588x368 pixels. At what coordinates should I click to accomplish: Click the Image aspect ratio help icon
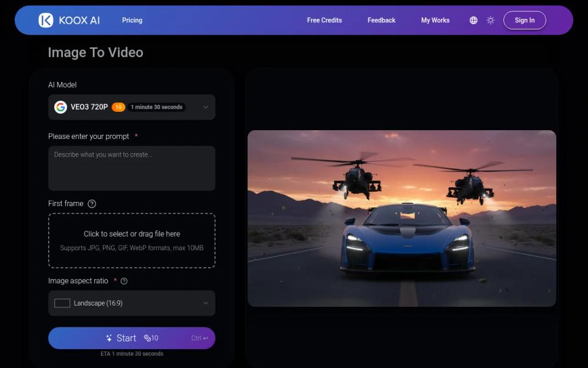pos(123,281)
